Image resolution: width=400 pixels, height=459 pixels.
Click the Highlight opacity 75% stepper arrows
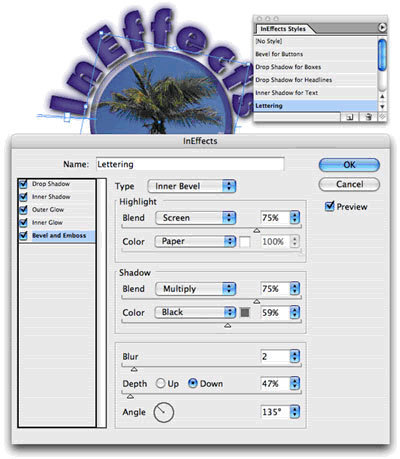[295, 218]
